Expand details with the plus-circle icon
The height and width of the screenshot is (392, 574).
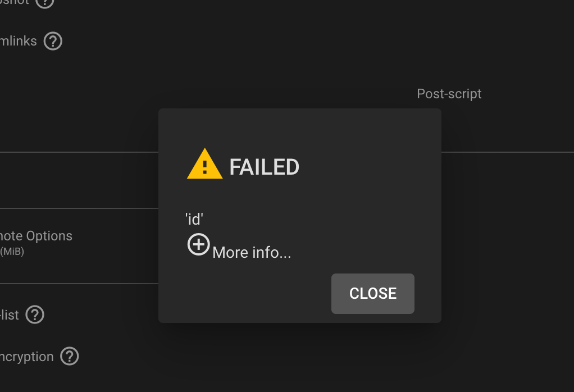click(x=198, y=244)
